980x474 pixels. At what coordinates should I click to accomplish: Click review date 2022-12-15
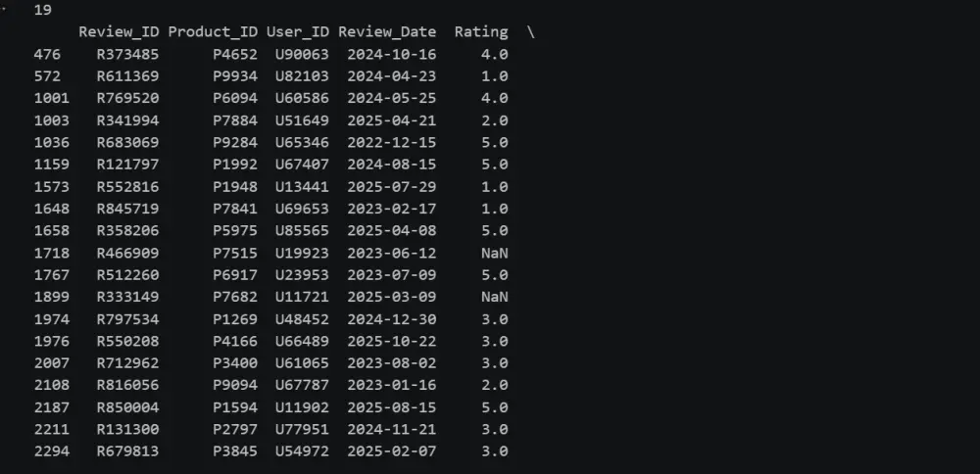tap(391, 142)
